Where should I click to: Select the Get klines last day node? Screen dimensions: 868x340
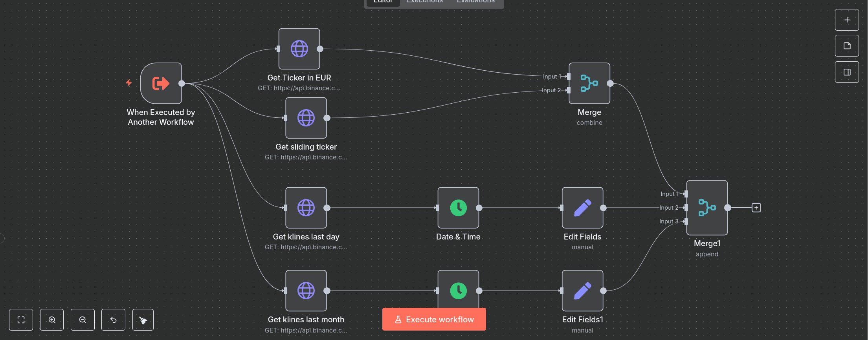[x=306, y=208]
